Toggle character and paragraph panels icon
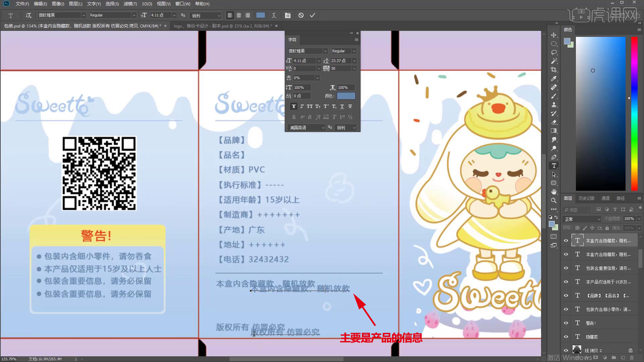 (x=288, y=15)
